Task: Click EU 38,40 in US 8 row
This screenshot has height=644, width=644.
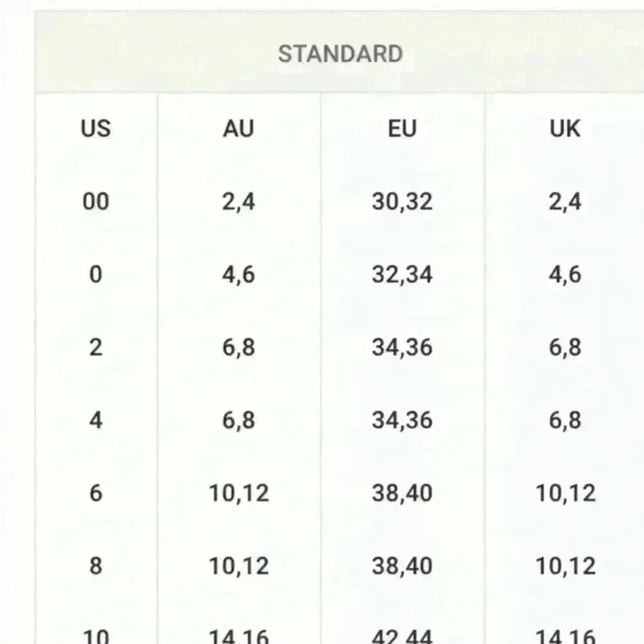Action: pyautogui.click(x=402, y=566)
